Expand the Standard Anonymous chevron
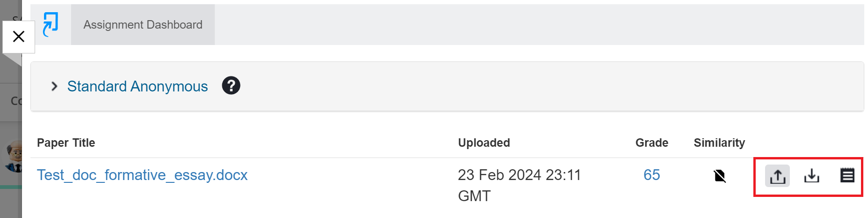 [x=54, y=86]
